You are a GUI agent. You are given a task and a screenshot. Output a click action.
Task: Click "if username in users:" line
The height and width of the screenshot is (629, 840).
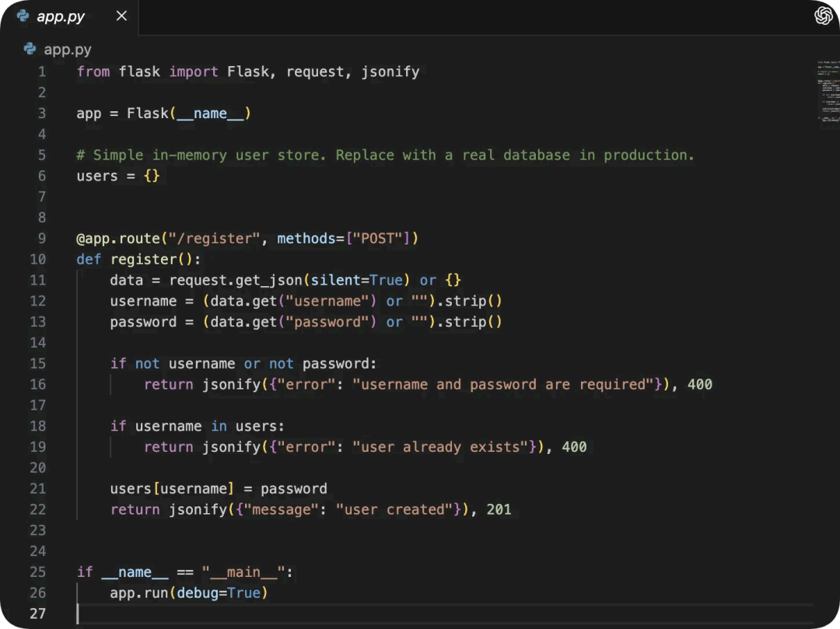point(197,426)
